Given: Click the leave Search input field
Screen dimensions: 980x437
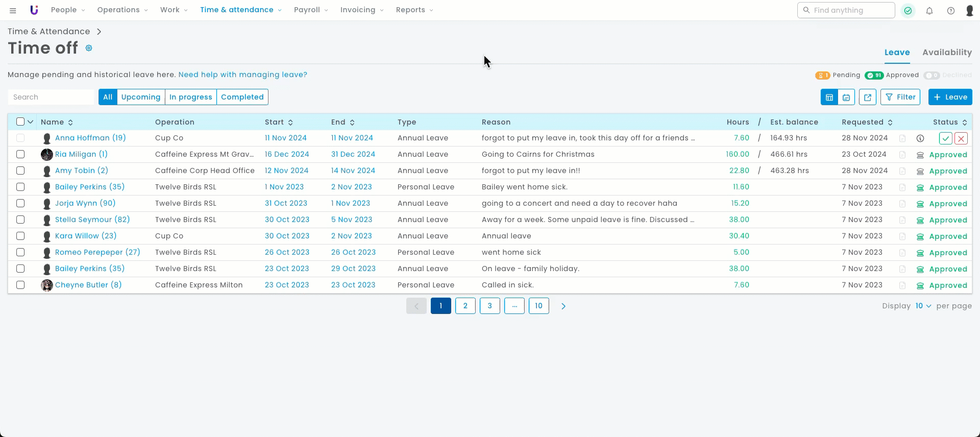Looking at the screenshot, I should coord(52,97).
